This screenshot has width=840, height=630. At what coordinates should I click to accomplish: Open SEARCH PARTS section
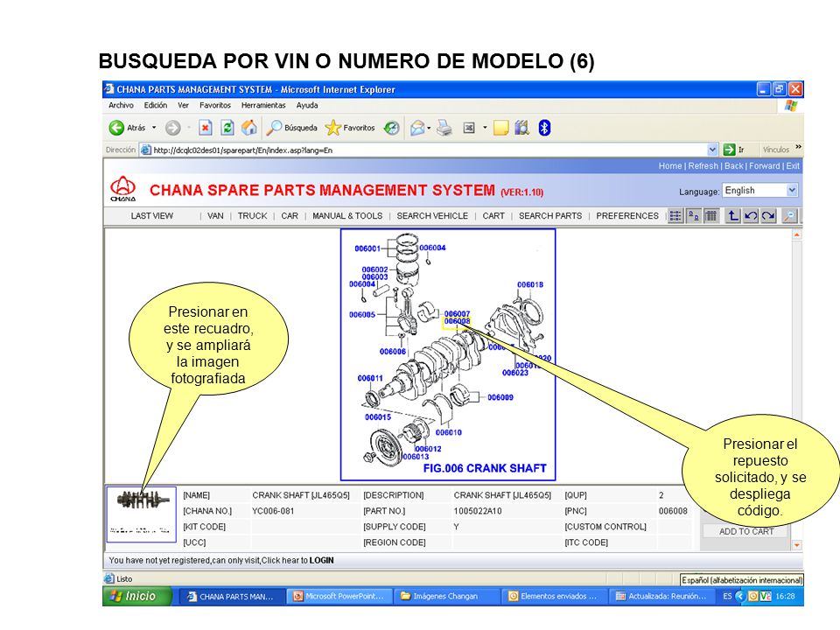pos(550,216)
